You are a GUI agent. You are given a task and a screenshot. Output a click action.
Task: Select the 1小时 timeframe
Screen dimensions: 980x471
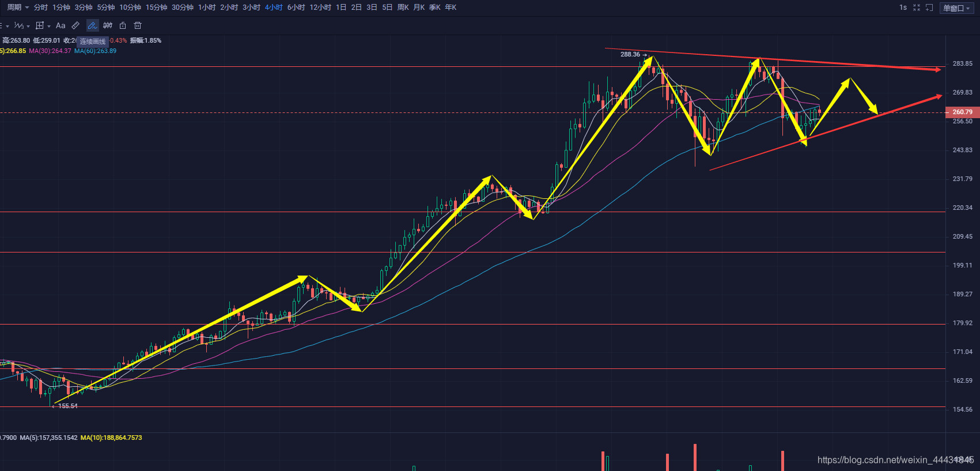pos(207,7)
